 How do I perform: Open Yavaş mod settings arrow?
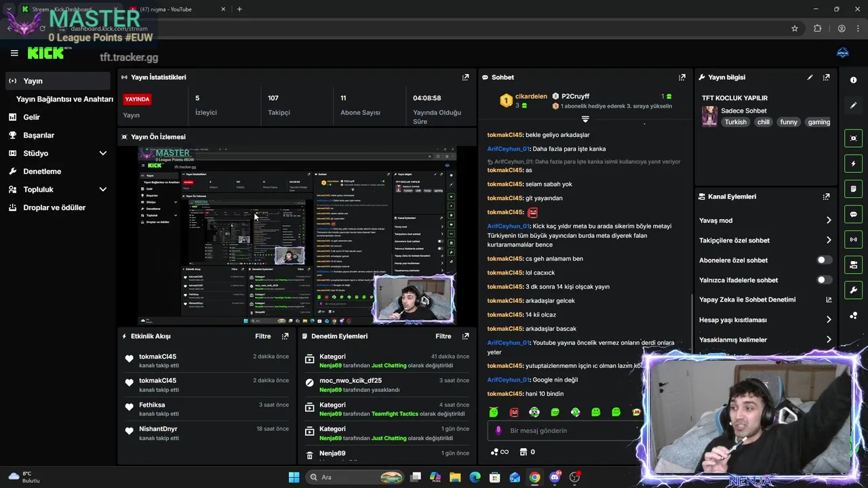(x=828, y=220)
